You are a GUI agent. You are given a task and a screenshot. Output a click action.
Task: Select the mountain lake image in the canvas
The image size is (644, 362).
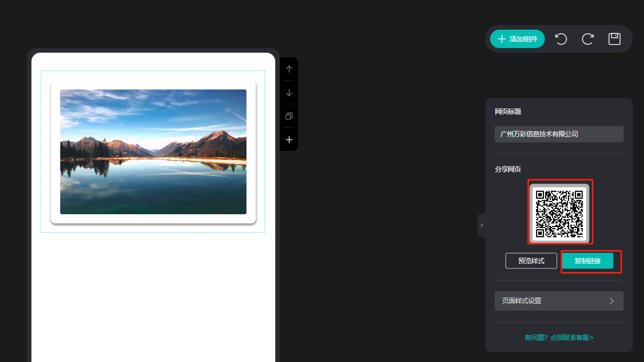tap(153, 152)
